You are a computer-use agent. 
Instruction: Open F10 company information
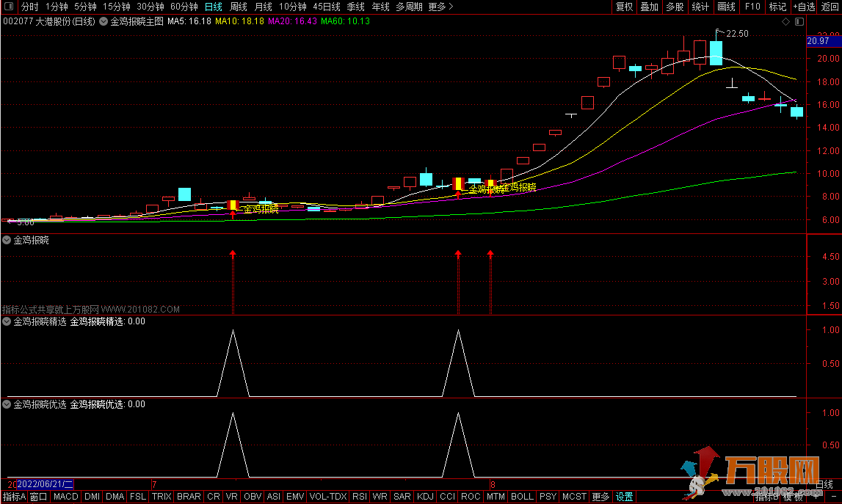coord(752,7)
